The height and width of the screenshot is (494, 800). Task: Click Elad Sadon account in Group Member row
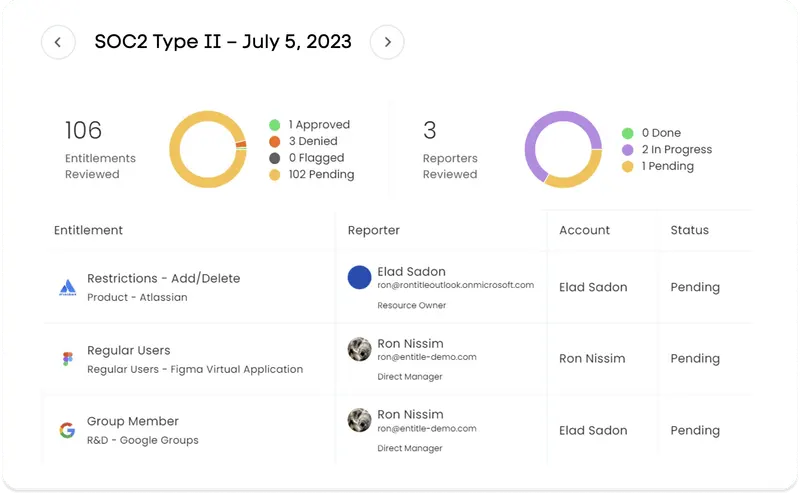click(x=593, y=431)
